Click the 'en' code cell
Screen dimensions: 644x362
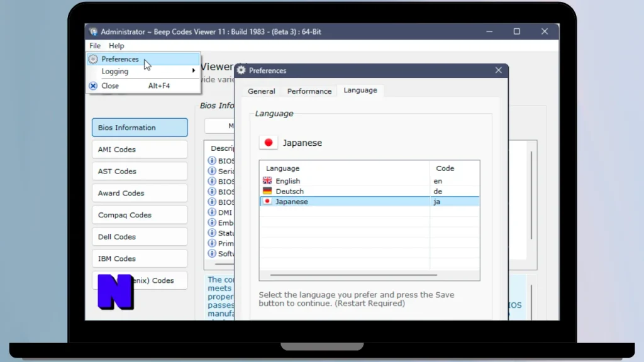click(438, 181)
